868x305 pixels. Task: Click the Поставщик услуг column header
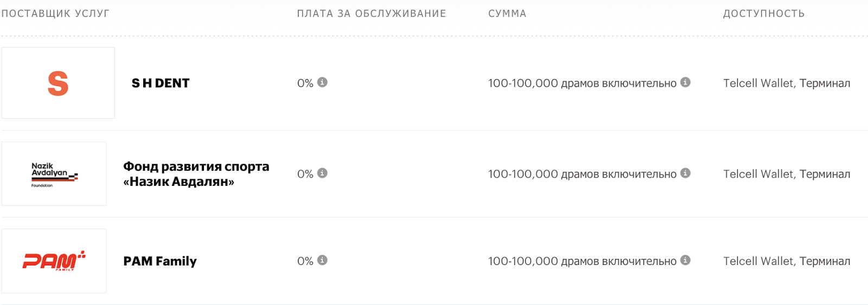coord(55,14)
